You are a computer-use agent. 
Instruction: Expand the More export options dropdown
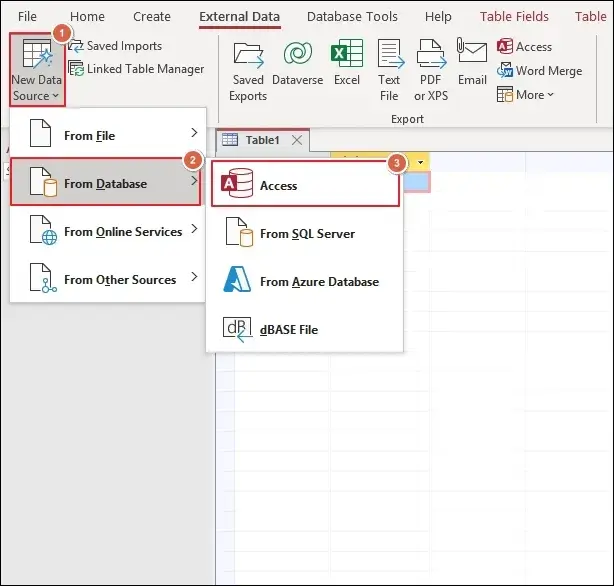coord(526,95)
